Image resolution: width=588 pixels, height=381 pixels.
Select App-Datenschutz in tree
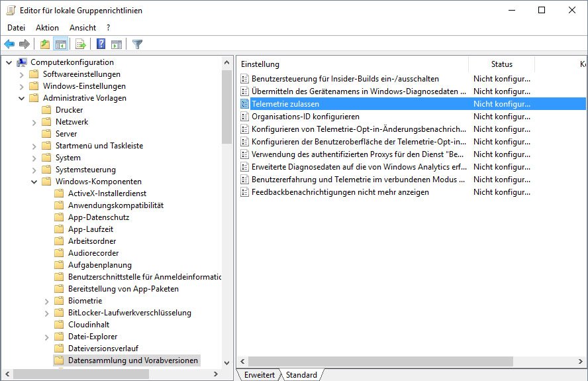[x=99, y=217]
